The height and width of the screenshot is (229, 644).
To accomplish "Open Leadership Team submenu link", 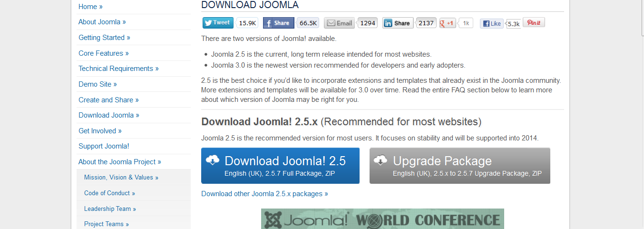I will pos(110,209).
